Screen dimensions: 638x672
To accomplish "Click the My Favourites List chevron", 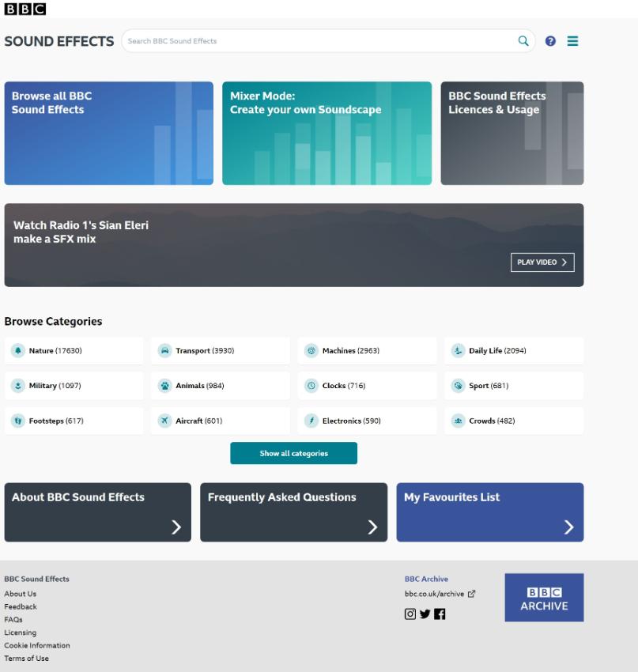I will click(x=568, y=527).
